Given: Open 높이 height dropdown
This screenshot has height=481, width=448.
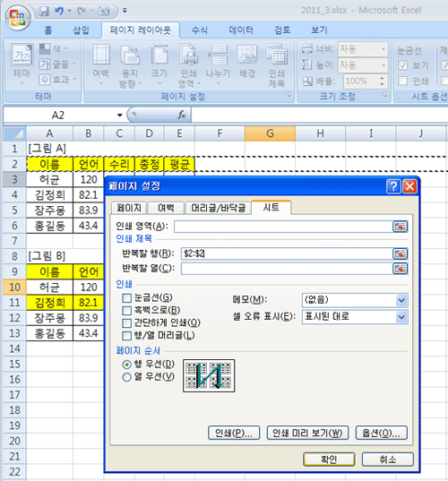Looking at the screenshot, I should 383,65.
